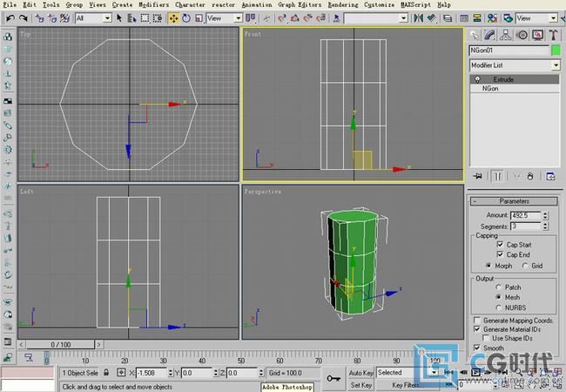Open the Graph Editors menu
This screenshot has width=566, height=392.
pos(300,4)
